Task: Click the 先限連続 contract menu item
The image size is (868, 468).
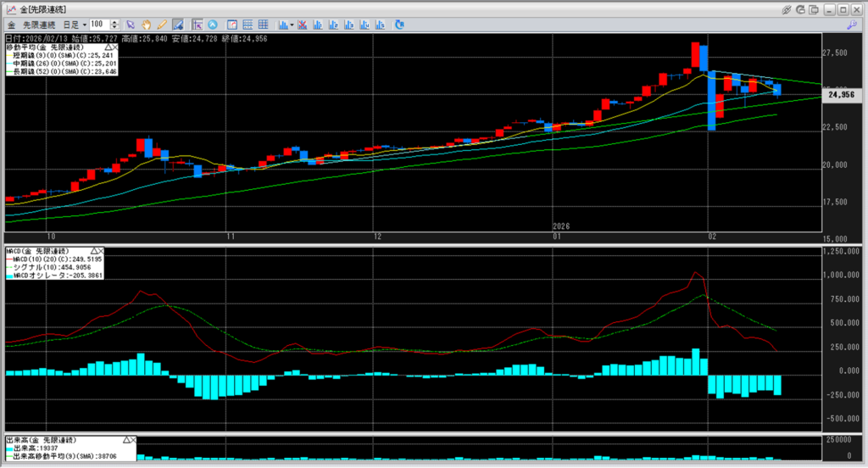Action: point(39,25)
